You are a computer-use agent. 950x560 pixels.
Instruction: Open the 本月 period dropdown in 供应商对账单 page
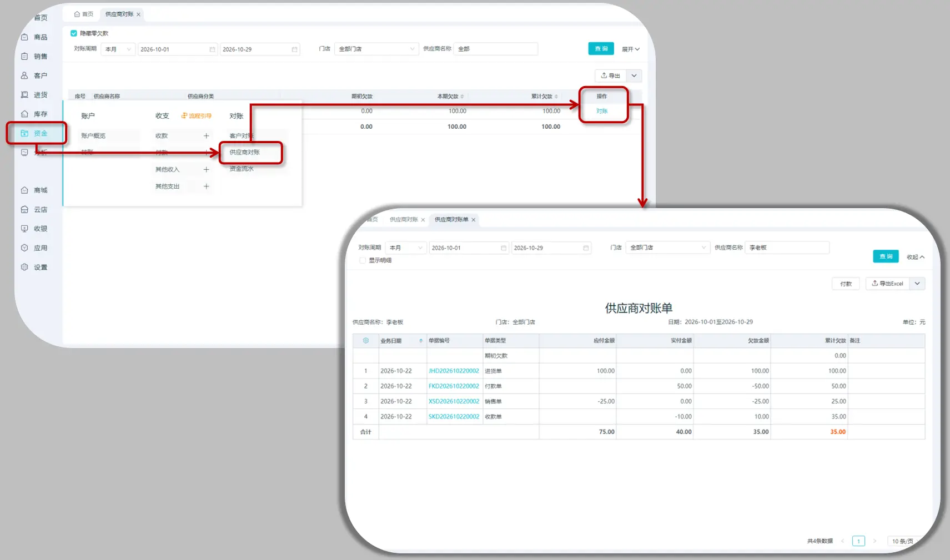(406, 248)
